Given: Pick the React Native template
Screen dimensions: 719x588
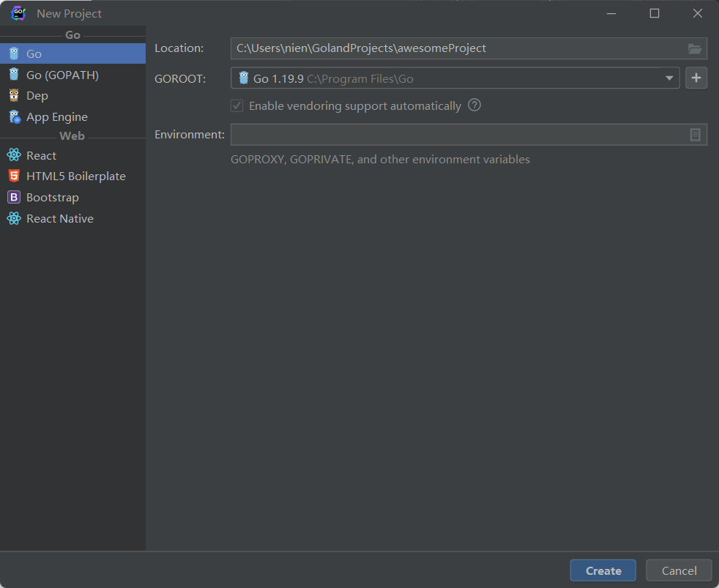Looking at the screenshot, I should (x=72, y=219).
